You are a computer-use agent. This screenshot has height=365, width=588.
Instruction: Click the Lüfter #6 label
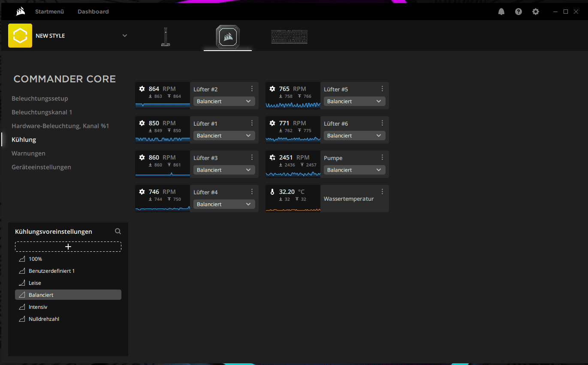(336, 124)
